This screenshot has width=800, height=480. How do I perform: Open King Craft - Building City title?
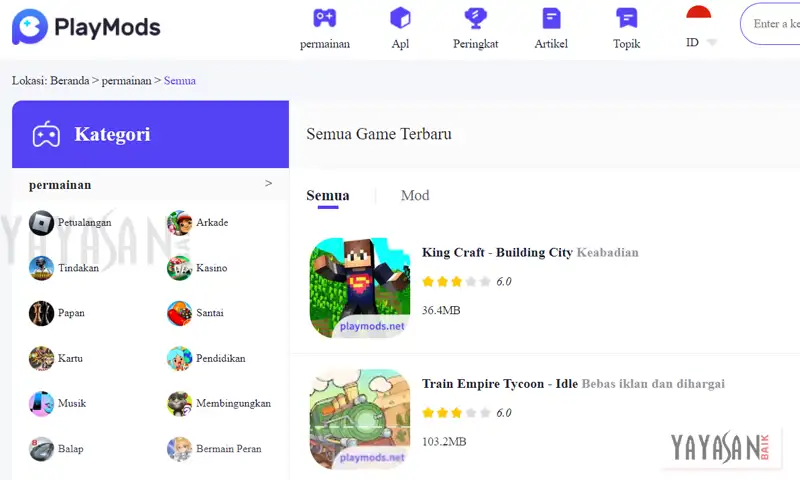point(497,252)
